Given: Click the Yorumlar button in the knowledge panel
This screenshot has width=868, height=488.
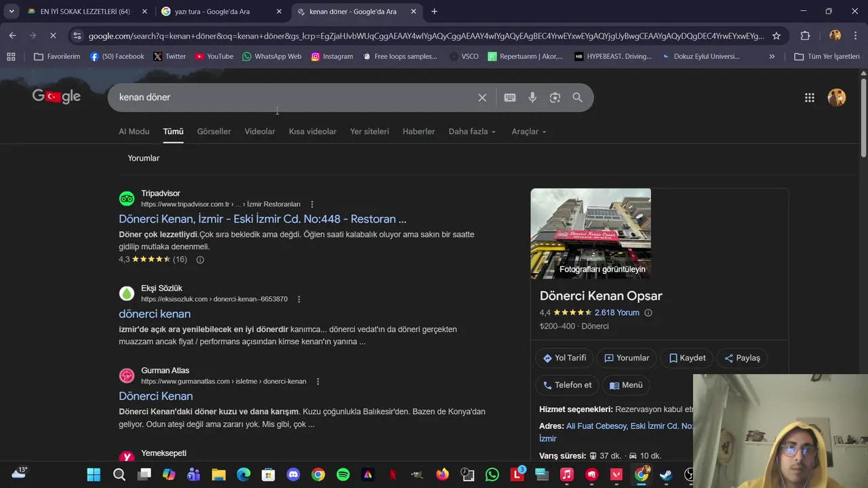Looking at the screenshot, I should (627, 358).
